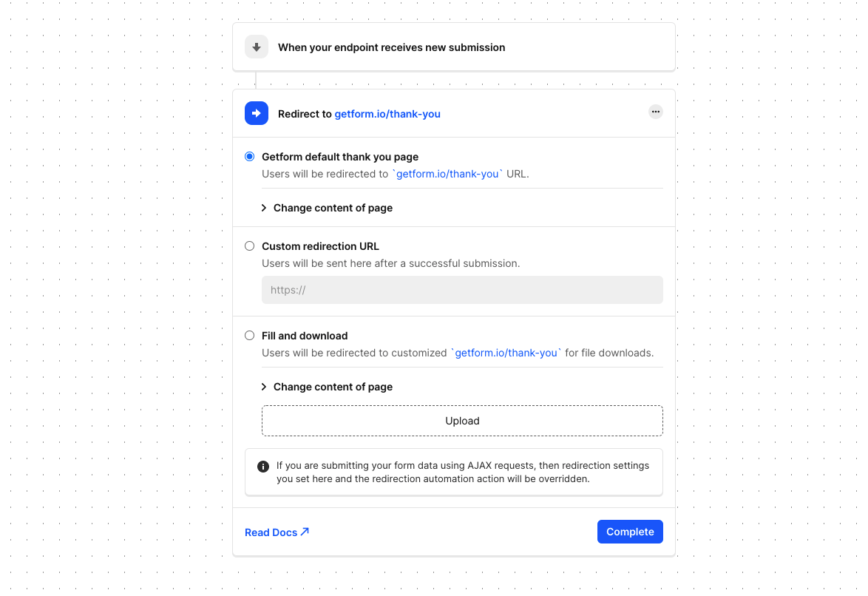Click getform.io/thank-you link in Fill and download
Image resolution: width=868 pixels, height=596 pixels.
click(506, 353)
